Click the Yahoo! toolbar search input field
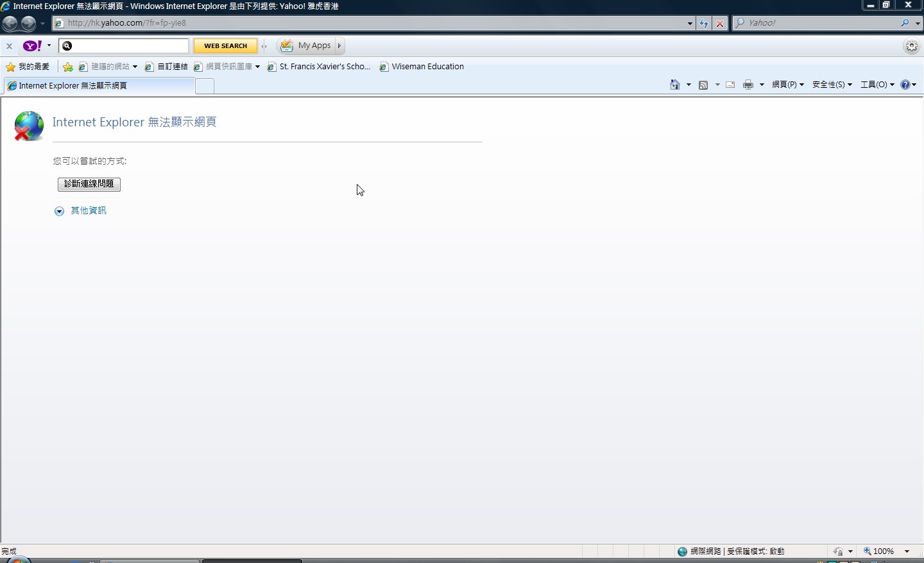Viewport: 924px width, 563px height. [124, 46]
